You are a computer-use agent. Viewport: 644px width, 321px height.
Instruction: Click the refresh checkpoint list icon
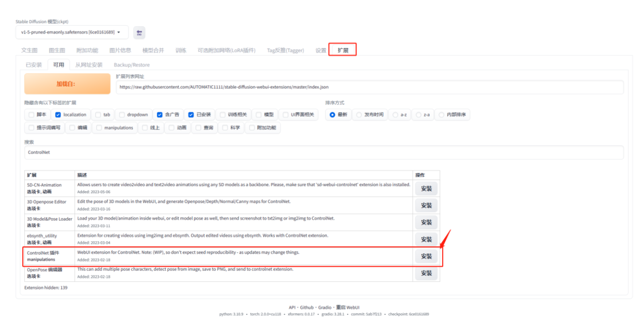(139, 32)
